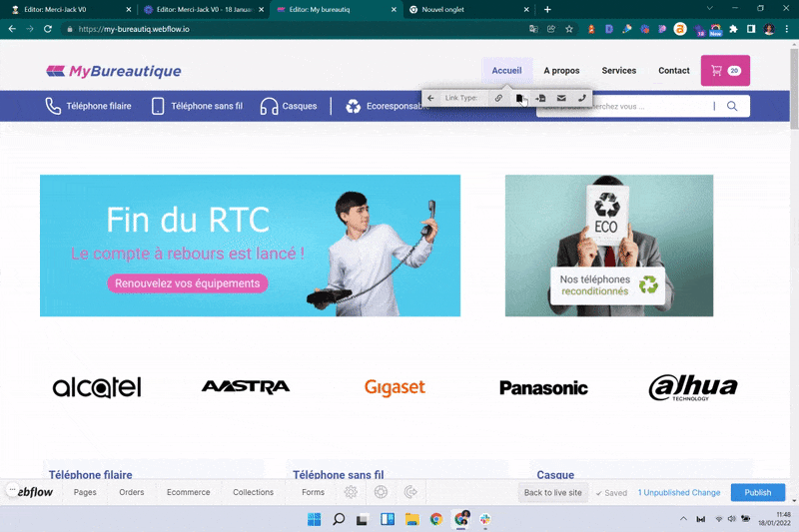
Task: Open the Editor settings gear icon
Action: [351, 492]
